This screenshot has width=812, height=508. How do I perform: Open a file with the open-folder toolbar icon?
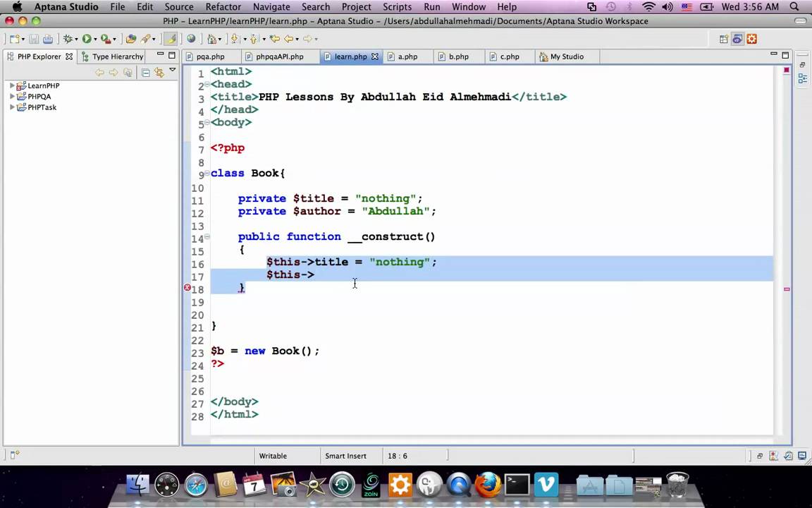coord(130,40)
